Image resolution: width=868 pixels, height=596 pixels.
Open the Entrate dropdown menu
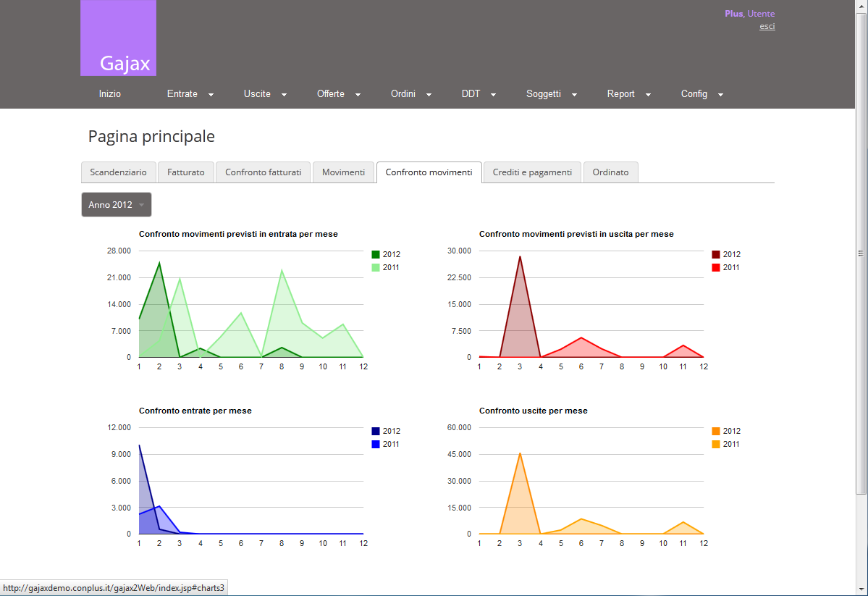tap(190, 94)
